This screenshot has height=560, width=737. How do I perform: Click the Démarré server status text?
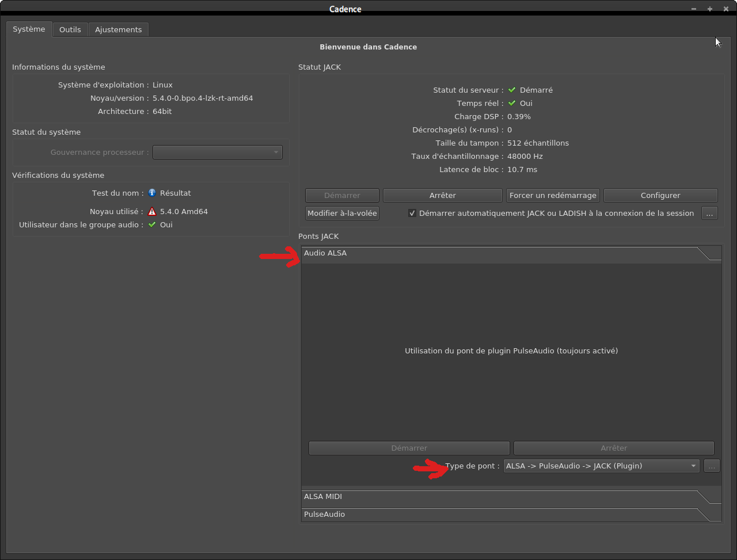click(536, 90)
